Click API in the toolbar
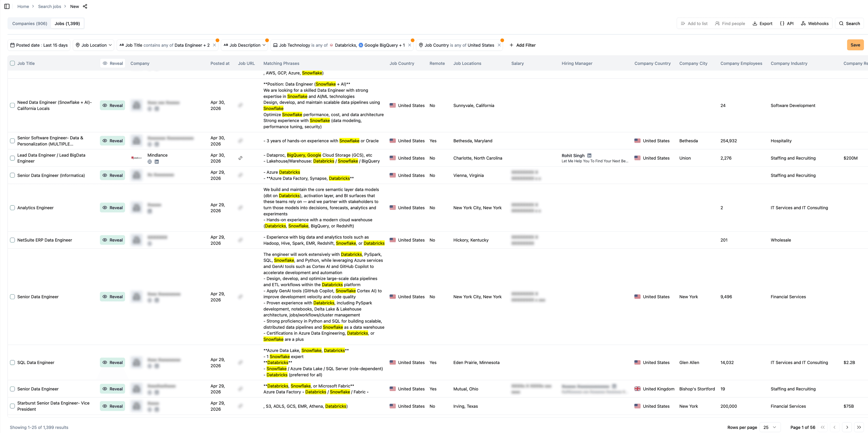The width and height of the screenshot is (868, 433). pos(787,24)
